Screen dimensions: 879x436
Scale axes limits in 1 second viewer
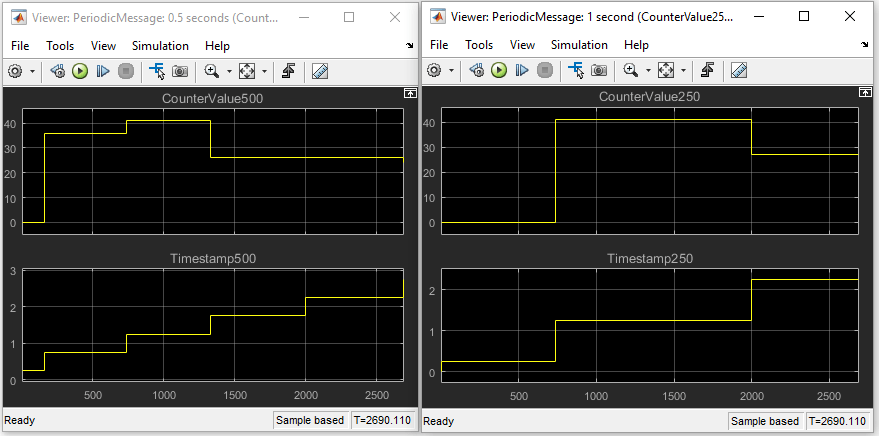pos(665,70)
